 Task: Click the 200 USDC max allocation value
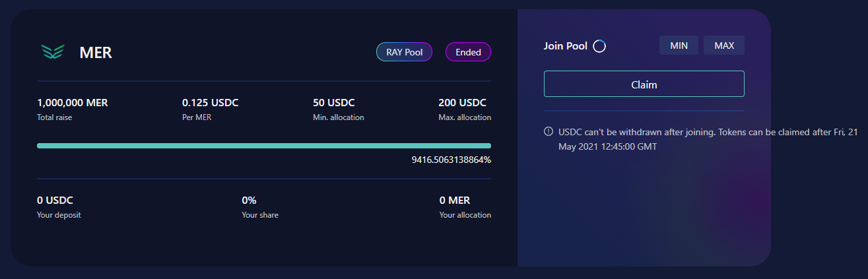pos(462,103)
